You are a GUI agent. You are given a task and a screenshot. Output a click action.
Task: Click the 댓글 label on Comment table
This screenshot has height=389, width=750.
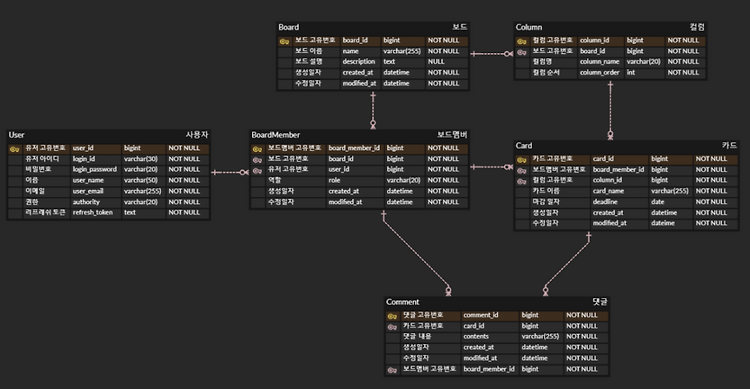600,302
